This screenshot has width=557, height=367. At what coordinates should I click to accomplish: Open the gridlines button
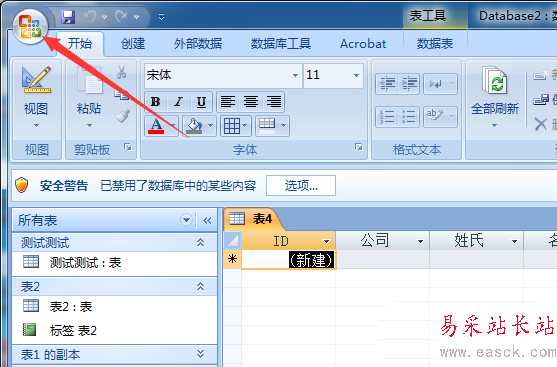[236, 126]
